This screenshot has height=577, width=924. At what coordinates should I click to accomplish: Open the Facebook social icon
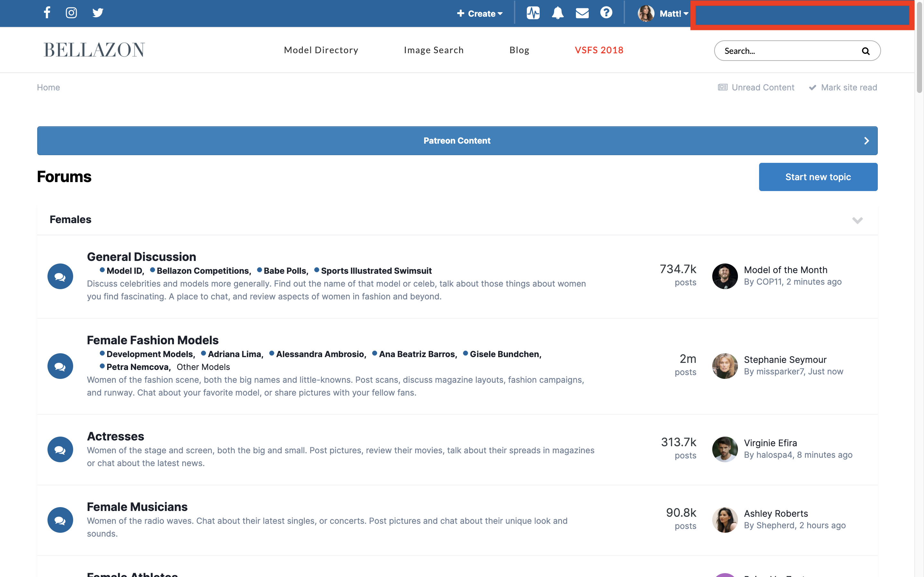pos(47,13)
